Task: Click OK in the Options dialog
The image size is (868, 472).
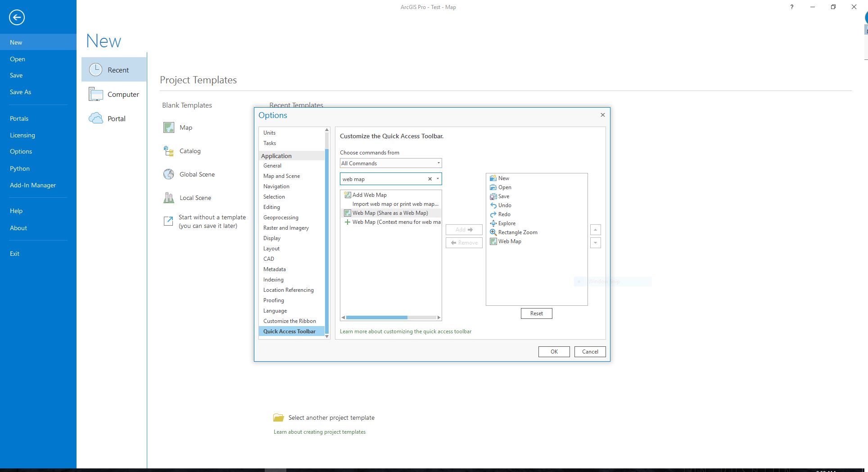Action: coord(554,352)
